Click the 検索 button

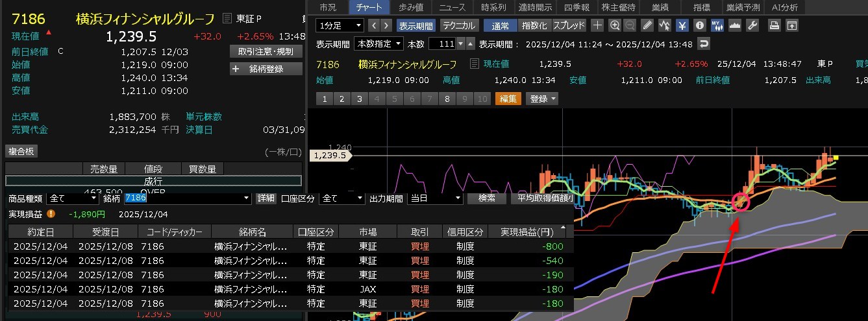(x=486, y=198)
